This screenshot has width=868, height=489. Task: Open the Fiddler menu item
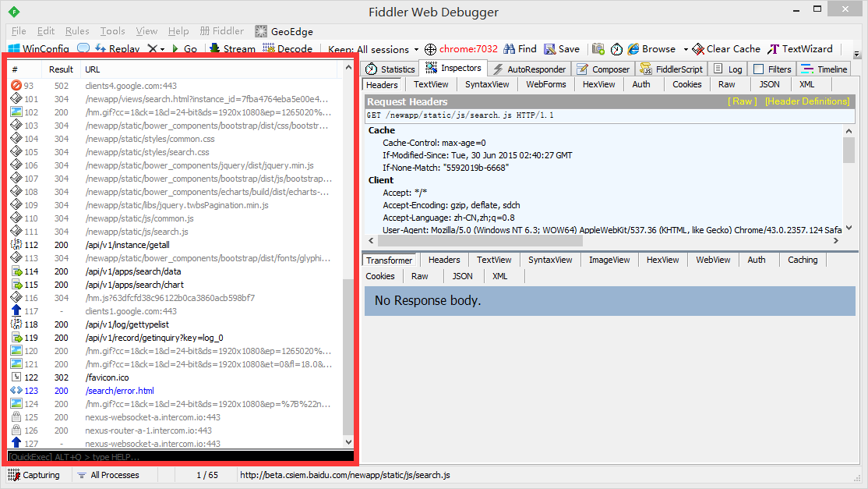point(221,31)
